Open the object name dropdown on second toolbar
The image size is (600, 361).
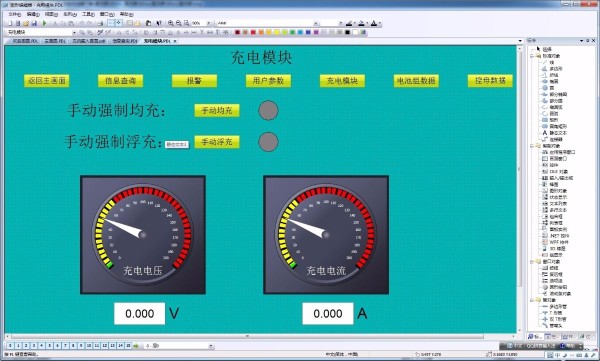click(x=74, y=33)
